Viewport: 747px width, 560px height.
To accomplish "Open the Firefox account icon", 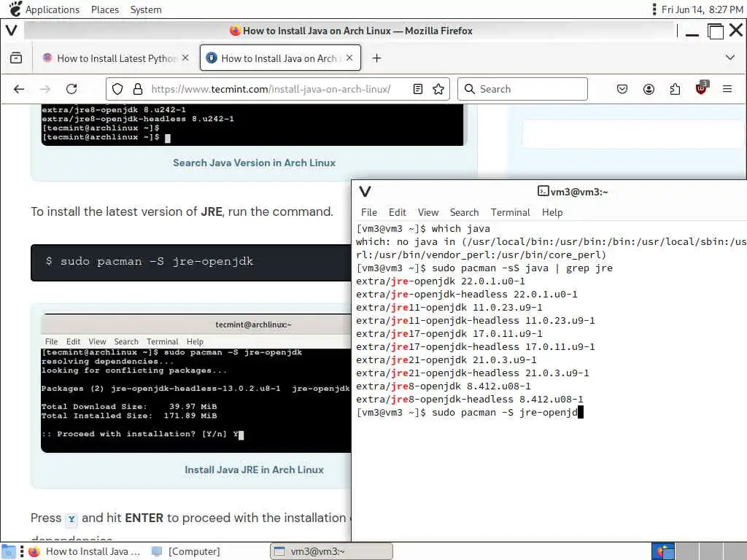I will click(x=649, y=89).
